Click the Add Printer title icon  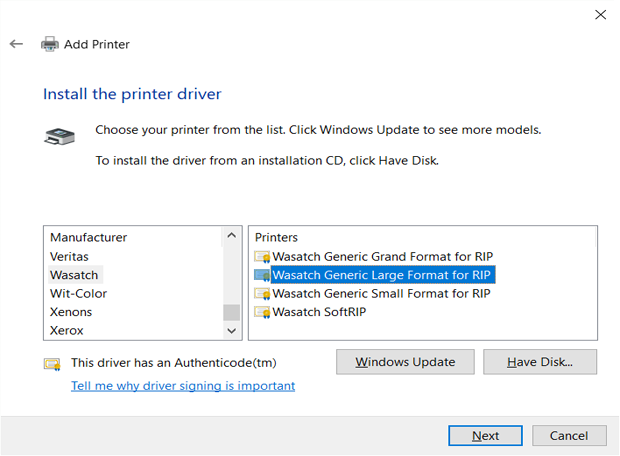click(49, 44)
